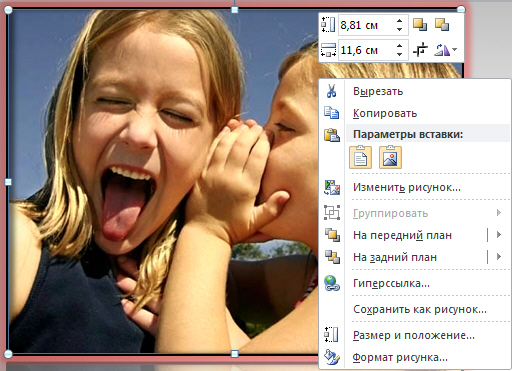
Task: Select 'Копировать' from context menu
Action: 415,113
